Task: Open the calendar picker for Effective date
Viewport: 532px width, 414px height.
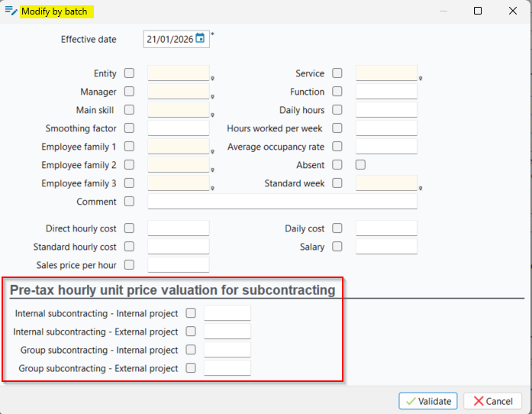Action: [x=200, y=39]
